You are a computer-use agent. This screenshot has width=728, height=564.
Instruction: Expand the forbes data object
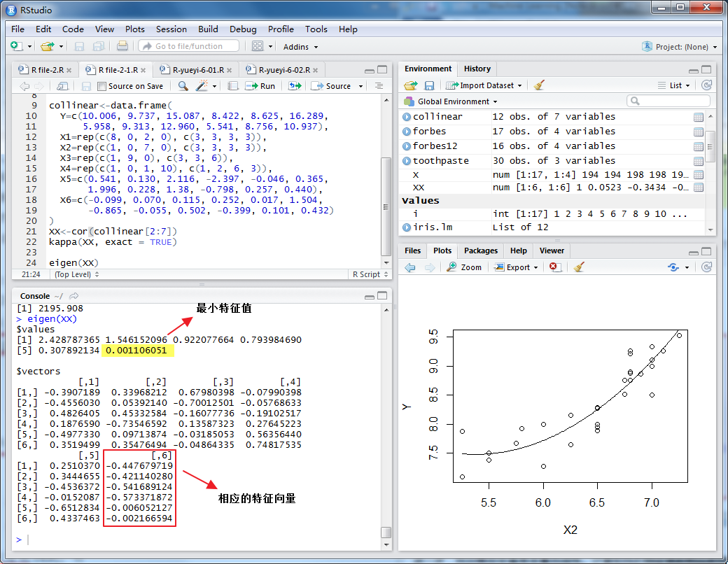[407, 132]
